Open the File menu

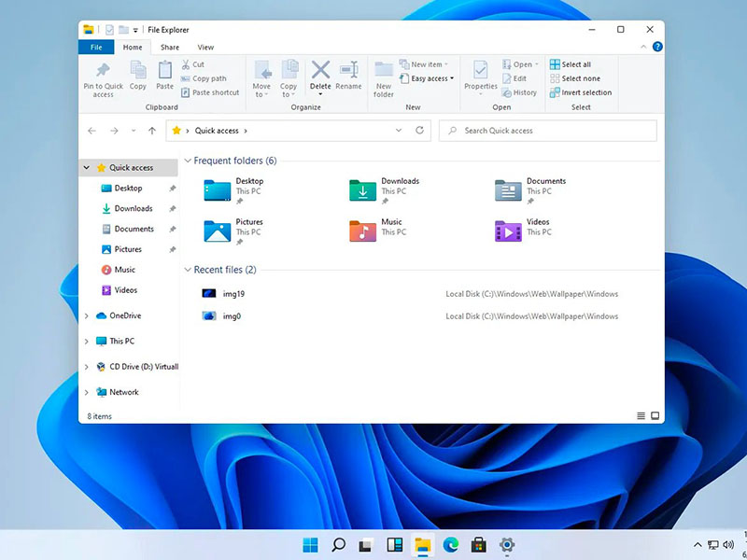tap(95, 47)
